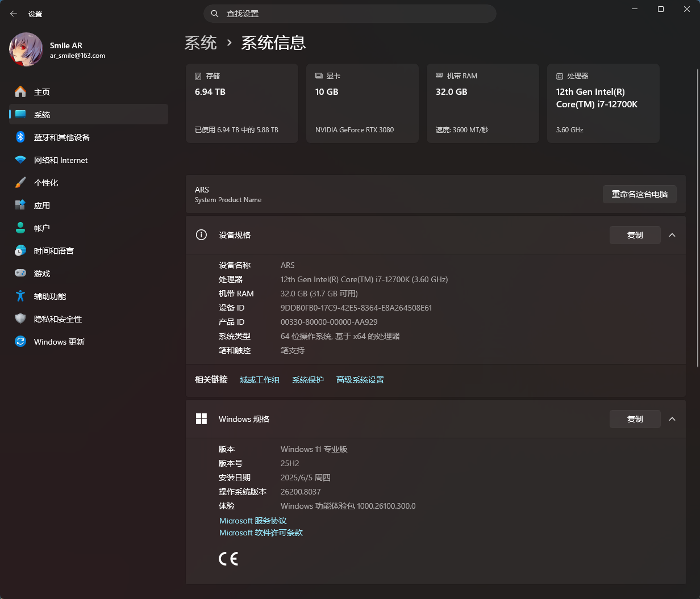This screenshot has height=599, width=700.
Task: Select the 个性化 paintbrush icon
Action: [x=20, y=183]
